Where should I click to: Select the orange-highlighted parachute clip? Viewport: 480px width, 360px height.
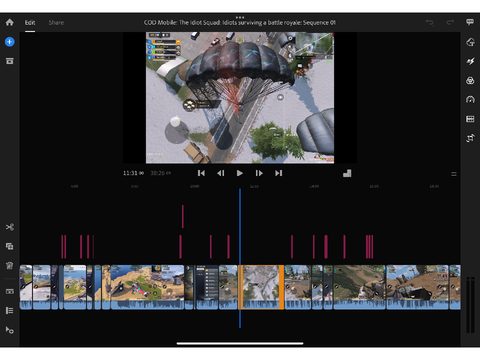point(262,287)
